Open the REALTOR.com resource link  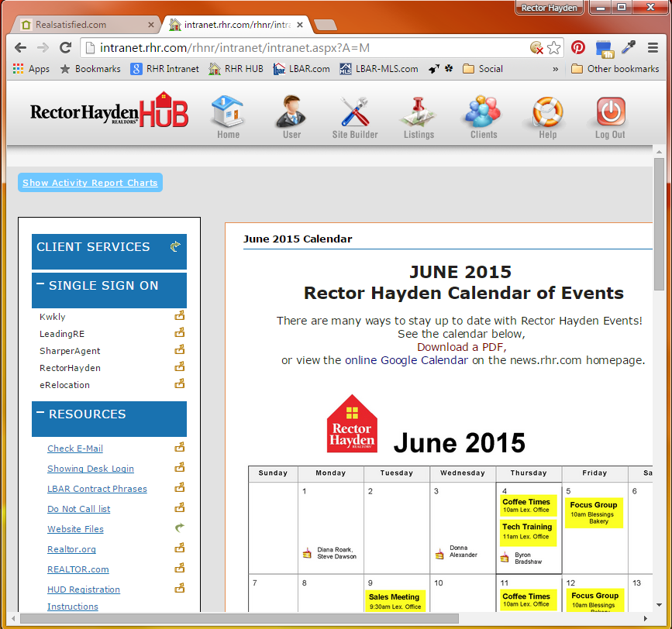(78, 569)
